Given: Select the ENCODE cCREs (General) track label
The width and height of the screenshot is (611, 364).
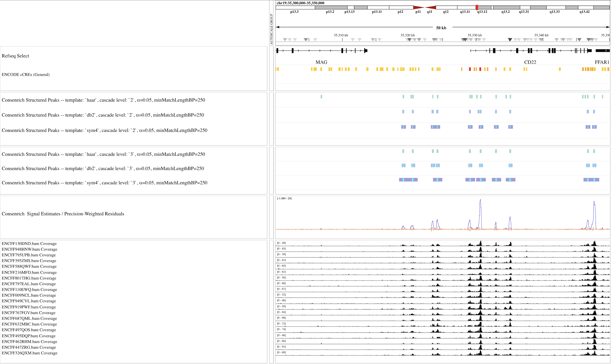Looking at the screenshot, I should point(26,75).
